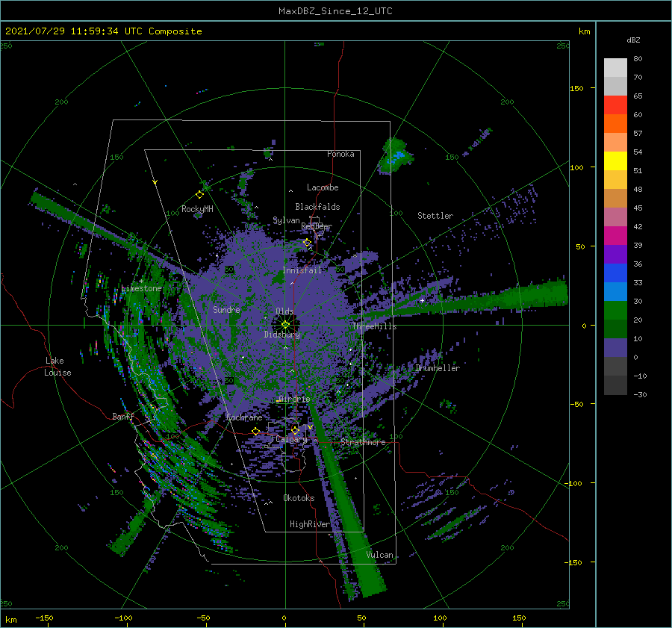
Task: Select the Blackfalds label
Action: coord(317,207)
